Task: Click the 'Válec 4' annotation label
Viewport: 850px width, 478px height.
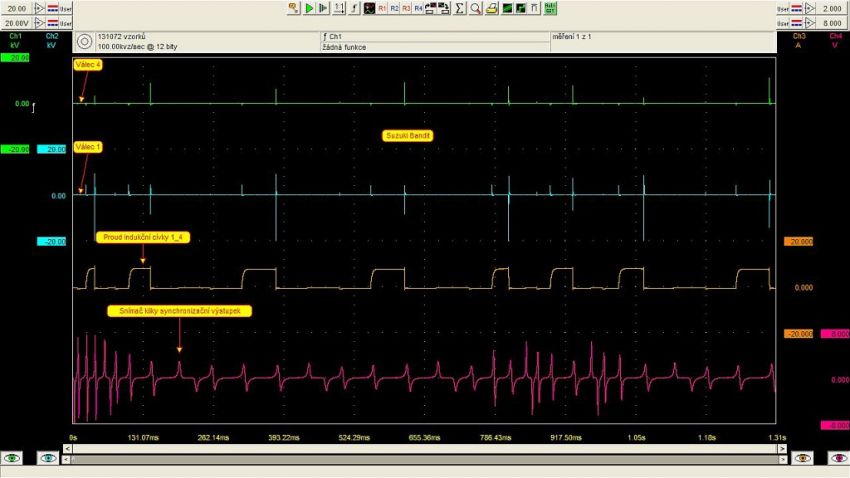Action: pos(88,65)
